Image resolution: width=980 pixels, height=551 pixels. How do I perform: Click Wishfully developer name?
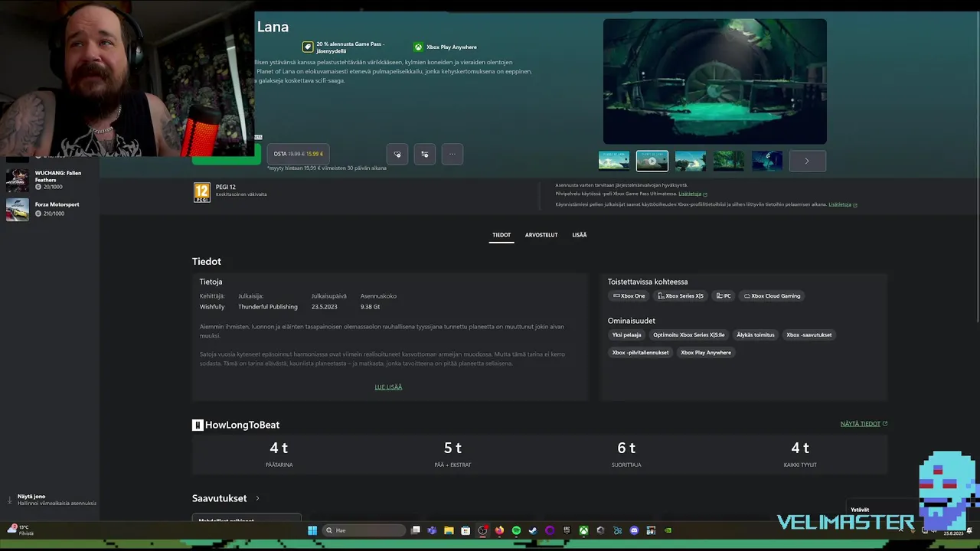212,307
